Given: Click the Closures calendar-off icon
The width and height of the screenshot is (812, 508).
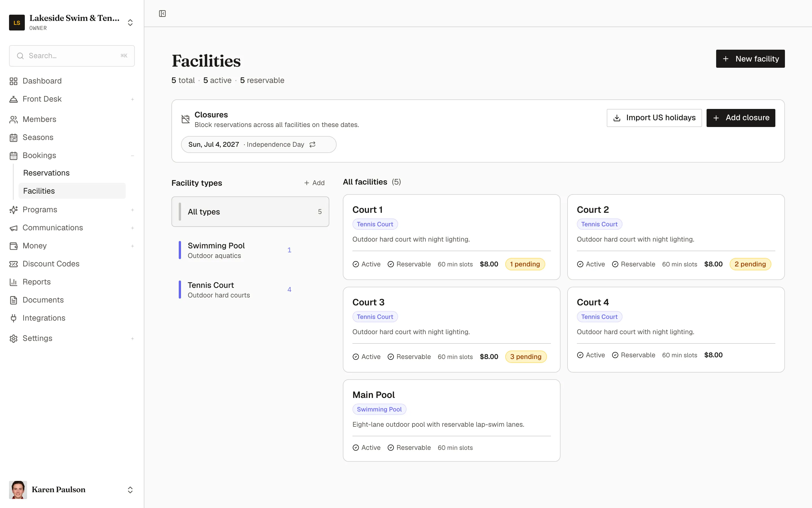Looking at the screenshot, I should coord(186,119).
